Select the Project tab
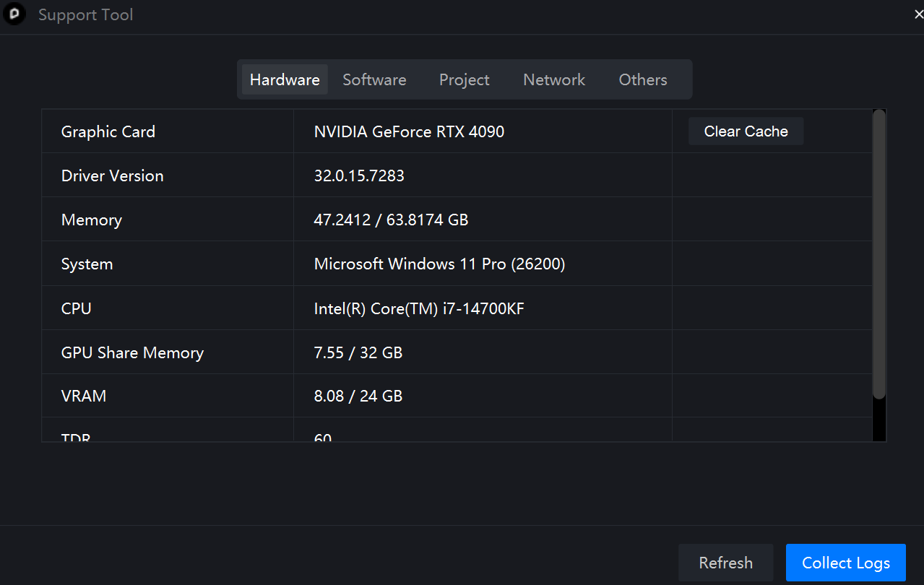 click(464, 79)
